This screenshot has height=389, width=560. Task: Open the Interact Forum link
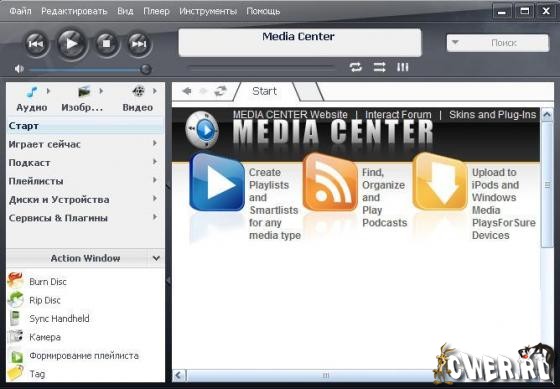tap(398, 115)
